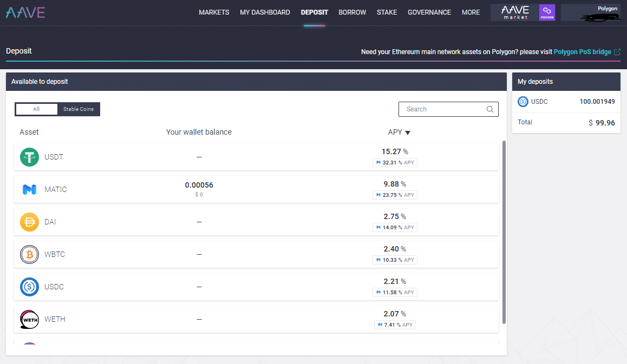This screenshot has width=627, height=364.
Task: Click the MATIC token icon
Action: pyautogui.click(x=29, y=189)
